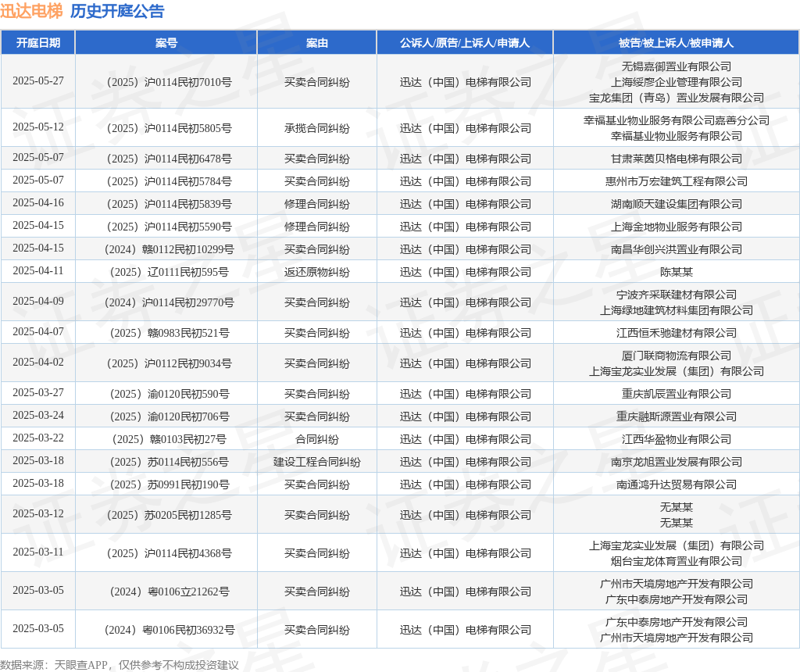Select case number (2024)粤0106立21262号
This screenshot has width=800, height=672.
click(169, 592)
